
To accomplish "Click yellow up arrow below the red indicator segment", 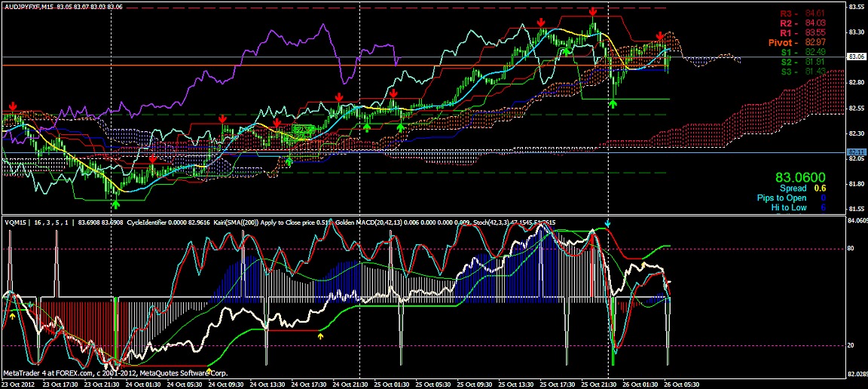I will click(321, 336).
